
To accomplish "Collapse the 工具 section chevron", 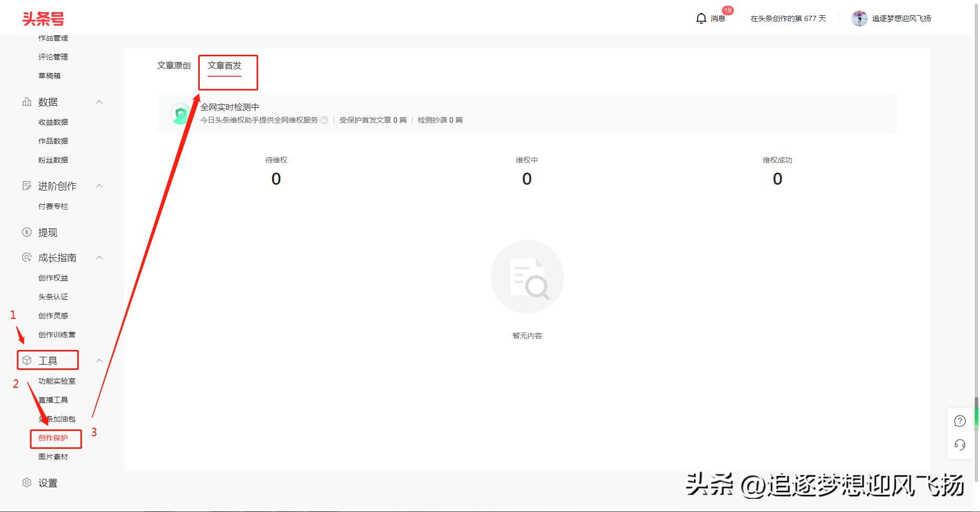I will [x=99, y=360].
